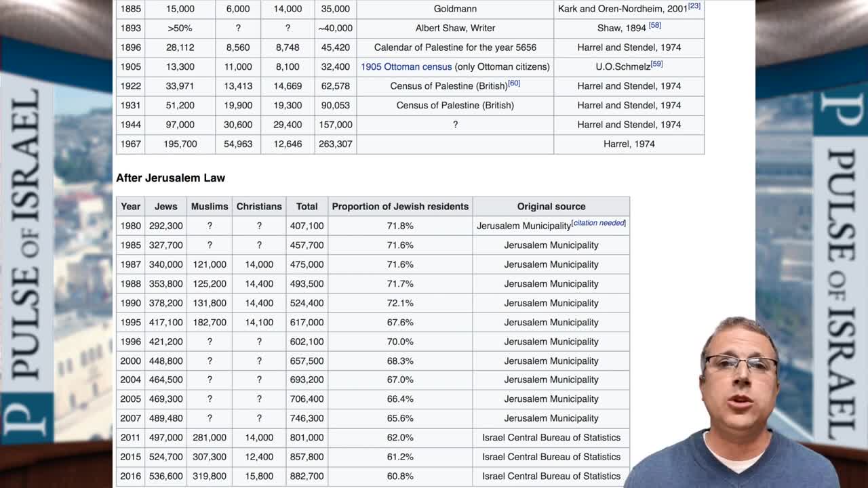This screenshot has width=868, height=488.
Task: Click the 121,000 Muslims value
Action: pos(210,264)
